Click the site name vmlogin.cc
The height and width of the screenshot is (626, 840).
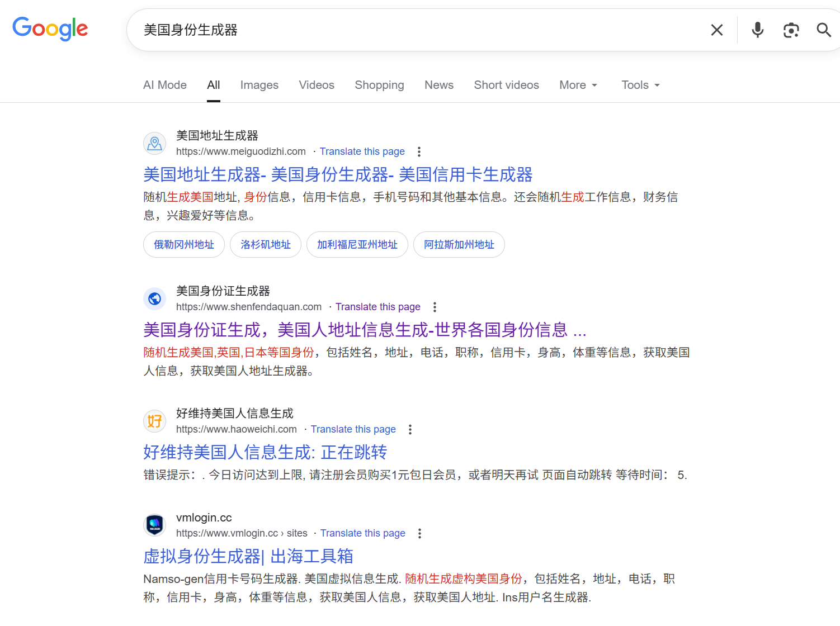[204, 518]
